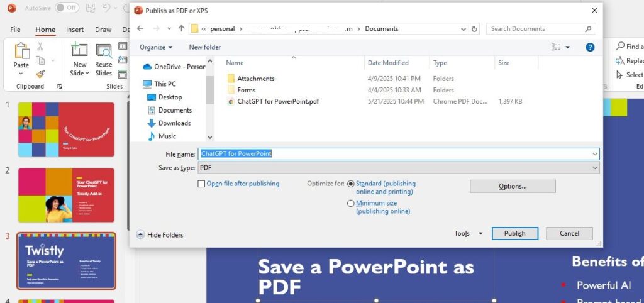Viewport: 644px width, 303px height.
Task: Click the Cancel button
Action: pos(569,233)
